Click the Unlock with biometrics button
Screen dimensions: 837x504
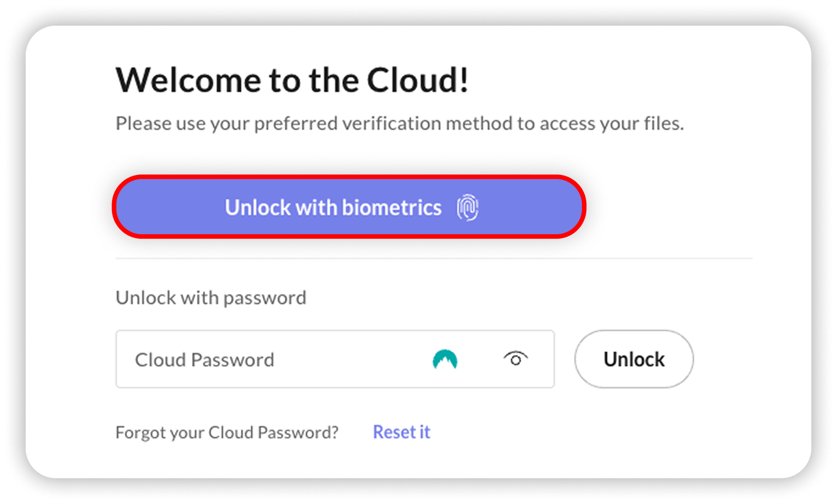[349, 207]
